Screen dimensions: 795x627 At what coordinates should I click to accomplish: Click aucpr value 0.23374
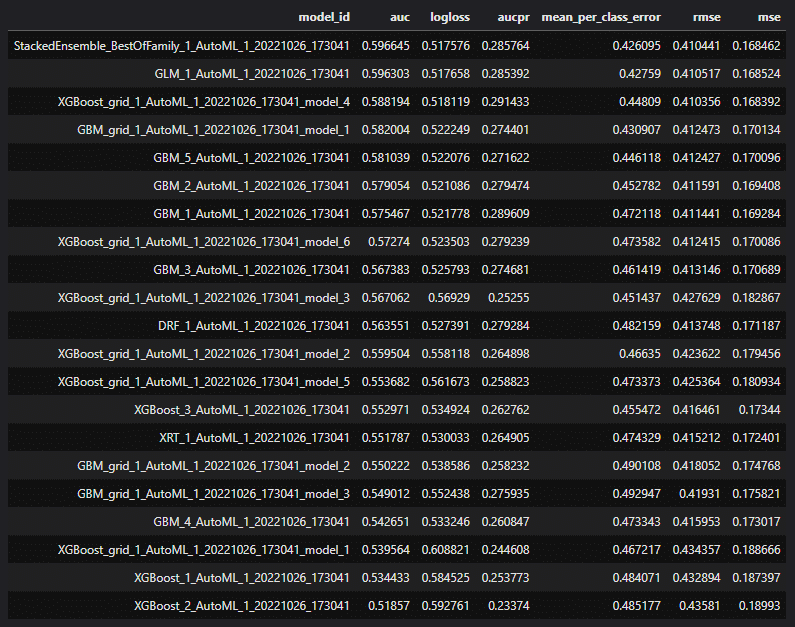pyautogui.click(x=509, y=606)
